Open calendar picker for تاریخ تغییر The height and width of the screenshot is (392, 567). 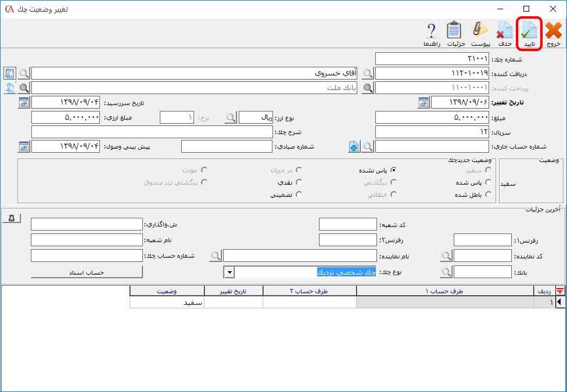424,103
